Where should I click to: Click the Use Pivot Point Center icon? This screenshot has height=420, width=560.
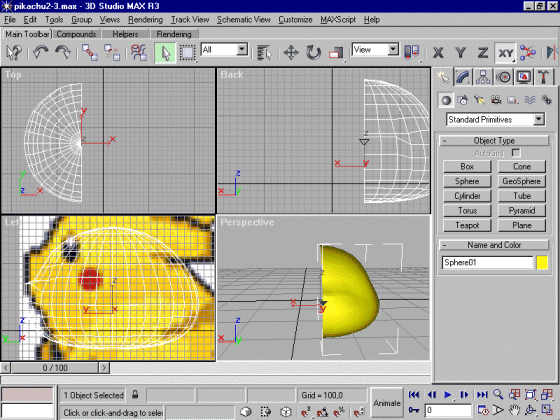pos(411,52)
